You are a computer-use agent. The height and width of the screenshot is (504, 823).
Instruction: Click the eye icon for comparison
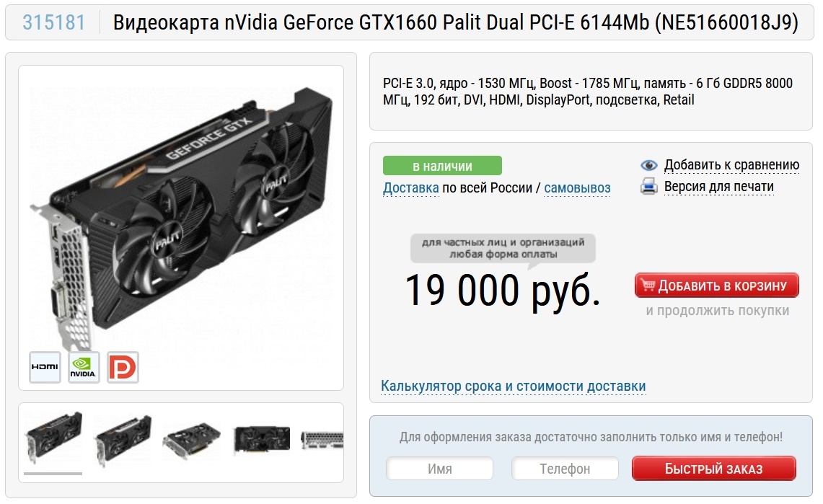[x=648, y=165]
